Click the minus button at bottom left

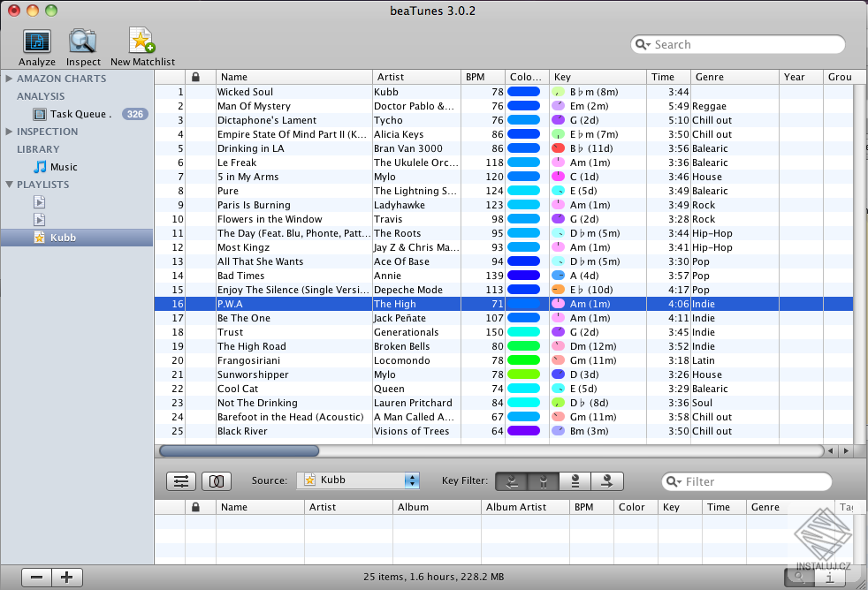pos(36,577)
